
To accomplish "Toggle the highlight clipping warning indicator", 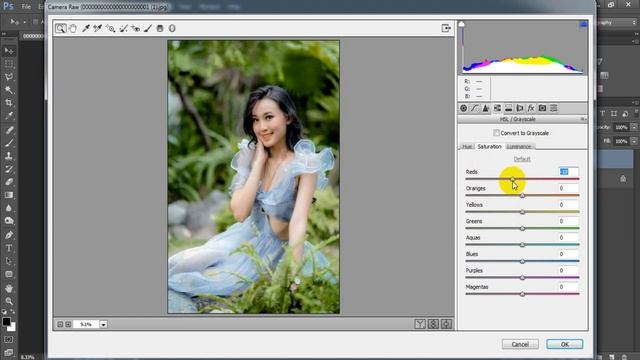I will click(584, 24).
